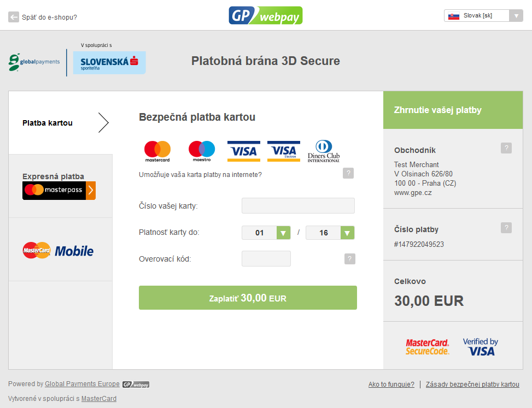The width and height of the screenshot is (532, 408).
Task: Open help icon next to Overovací kód
Action: tap(350, 259)
